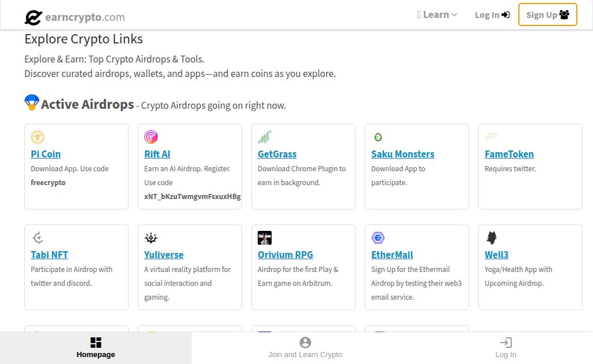Open the Yuliverse link
Screen dimensions: 593x364
tap(164, 255)
